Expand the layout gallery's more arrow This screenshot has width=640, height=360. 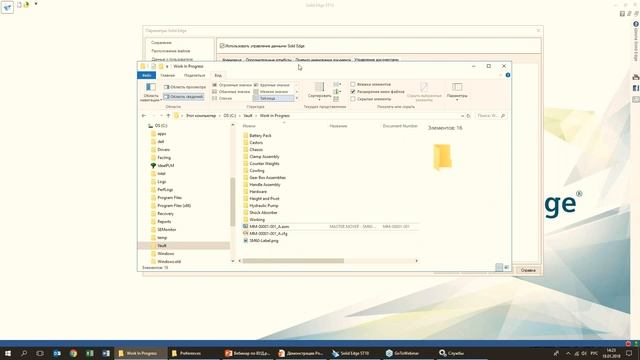click(297, 98)
